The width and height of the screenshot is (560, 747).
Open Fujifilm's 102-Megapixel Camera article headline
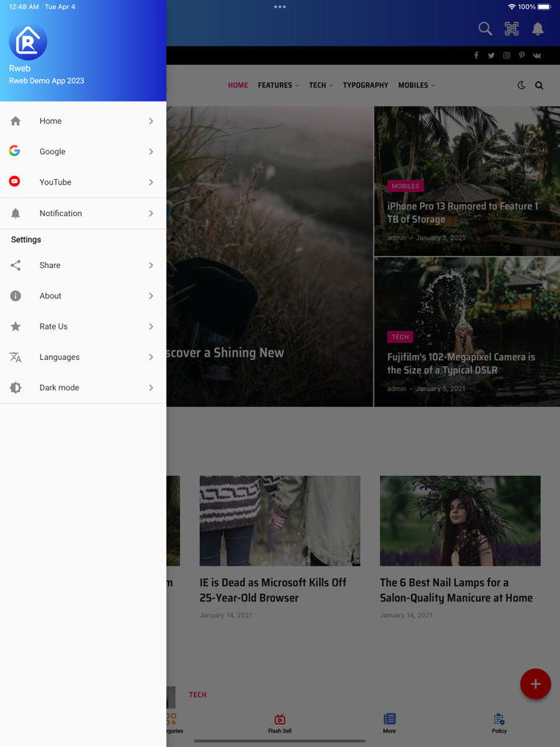461,363
